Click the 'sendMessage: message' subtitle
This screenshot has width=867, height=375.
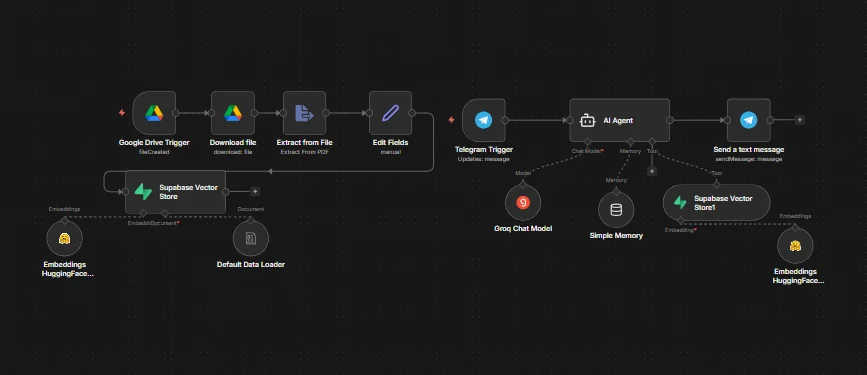[749, 159]
